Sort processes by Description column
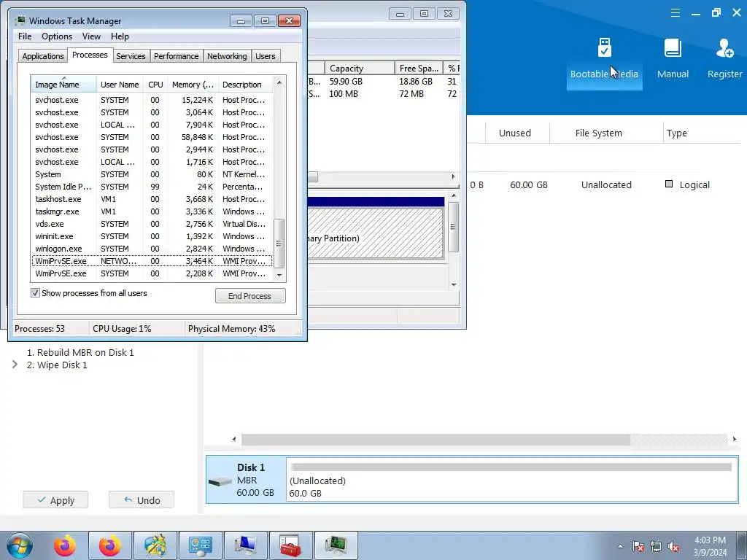 click(x=245, y=85)
